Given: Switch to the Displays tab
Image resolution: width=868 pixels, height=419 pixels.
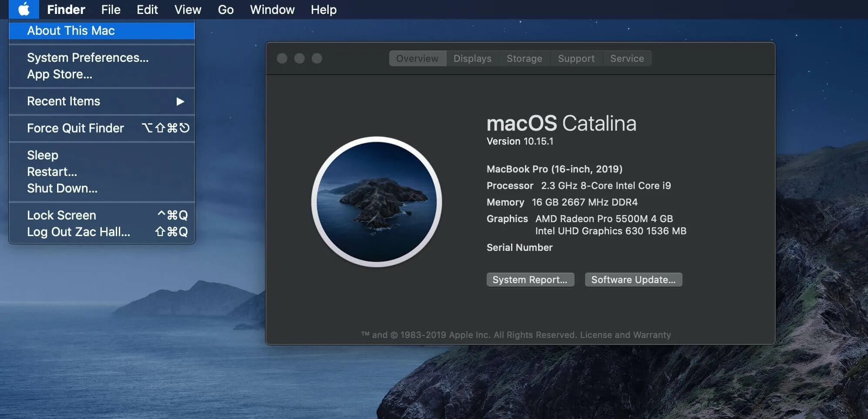Looking at the screenshot, I should coord(473,58).
